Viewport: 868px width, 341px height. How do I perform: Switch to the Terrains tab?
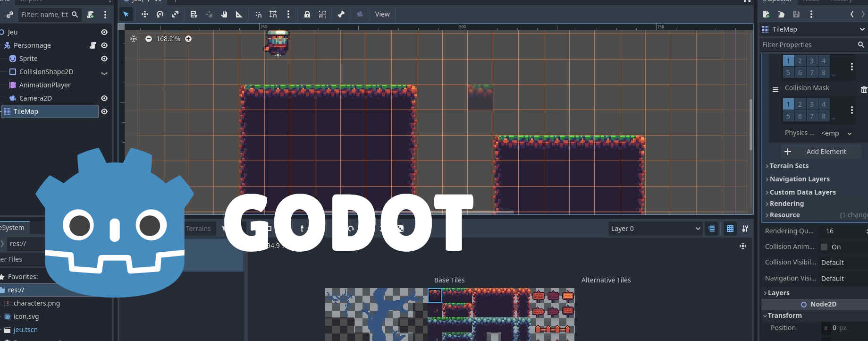coord(198,229)
